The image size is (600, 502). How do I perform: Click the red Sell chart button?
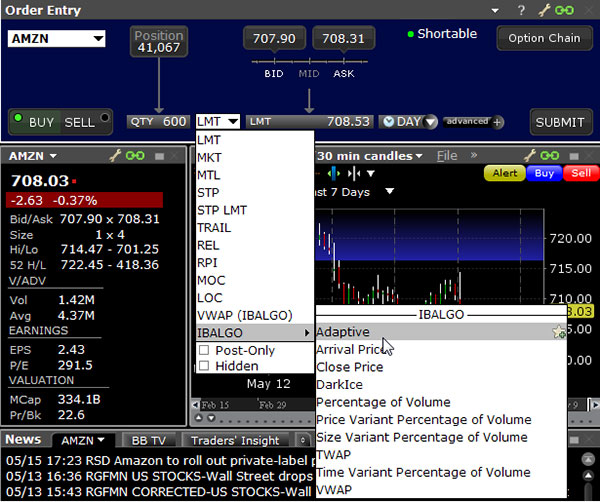click(x=581, y=173)
